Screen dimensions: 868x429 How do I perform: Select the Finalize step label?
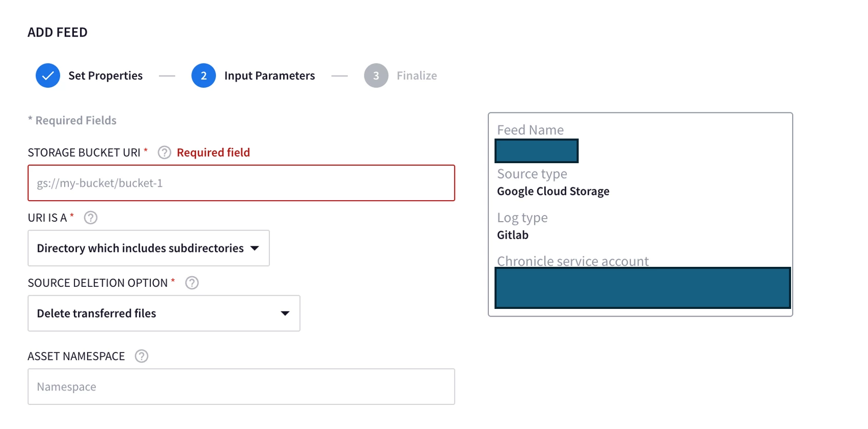pyautogui.click(x=417, y=75)
